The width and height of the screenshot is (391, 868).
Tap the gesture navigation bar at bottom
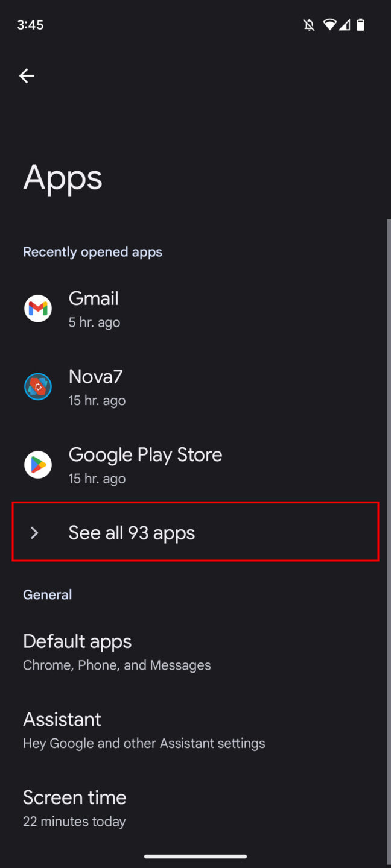tap(195, 856)
